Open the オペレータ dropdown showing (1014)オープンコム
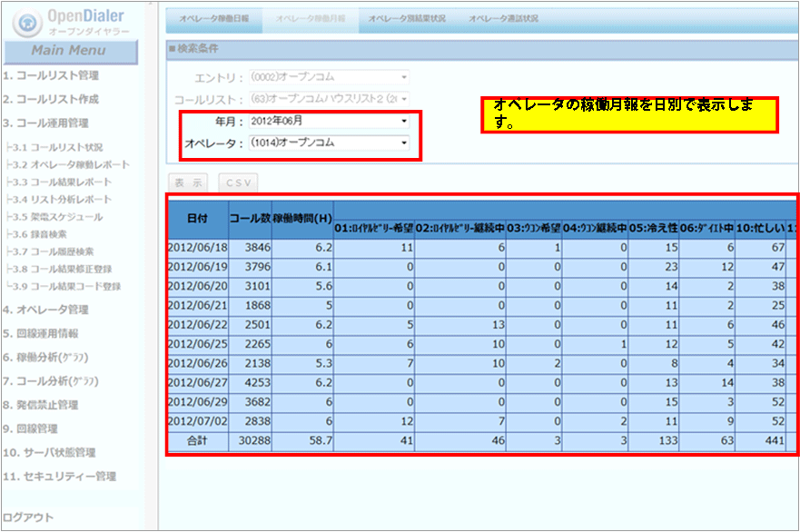 [x=330, y=143]
